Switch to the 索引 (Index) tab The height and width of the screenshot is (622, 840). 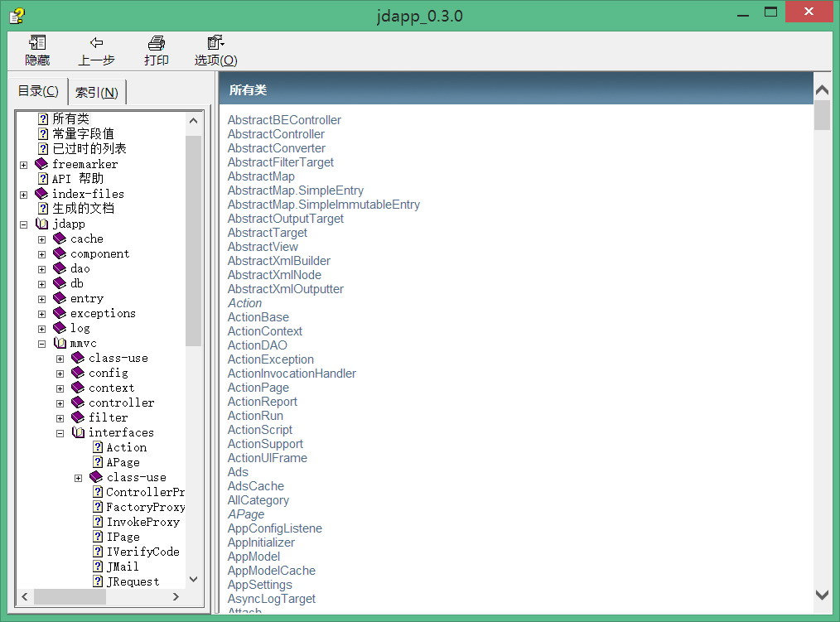pyautogui.click(x=96, y=92)
